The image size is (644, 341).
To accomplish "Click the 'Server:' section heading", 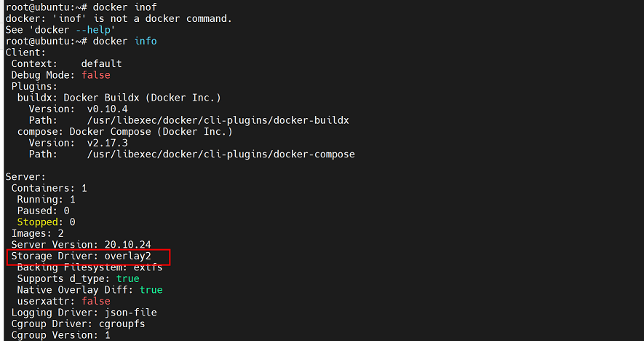I will [26, 177].
